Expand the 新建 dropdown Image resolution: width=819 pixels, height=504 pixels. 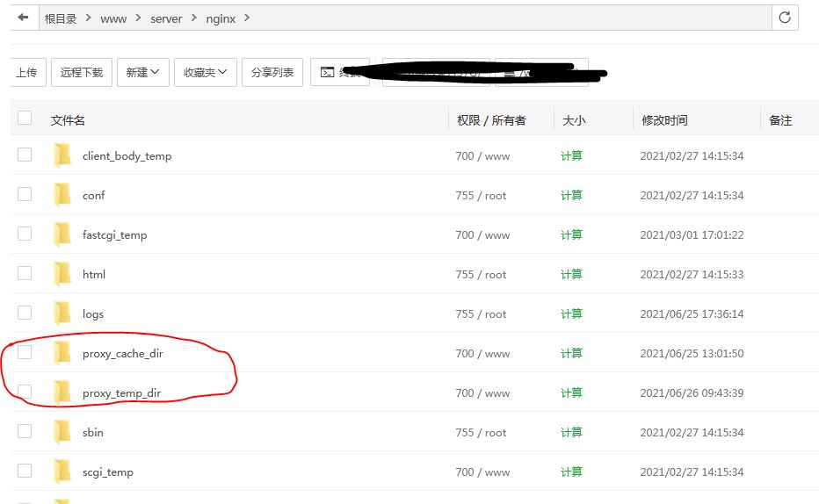(x=142, y=72)
